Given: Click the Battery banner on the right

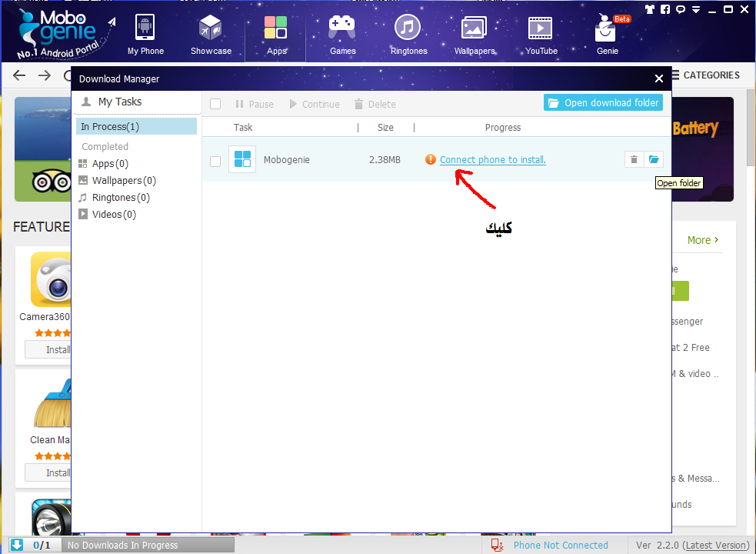Looking at the screenshot, I should [702, 149].
